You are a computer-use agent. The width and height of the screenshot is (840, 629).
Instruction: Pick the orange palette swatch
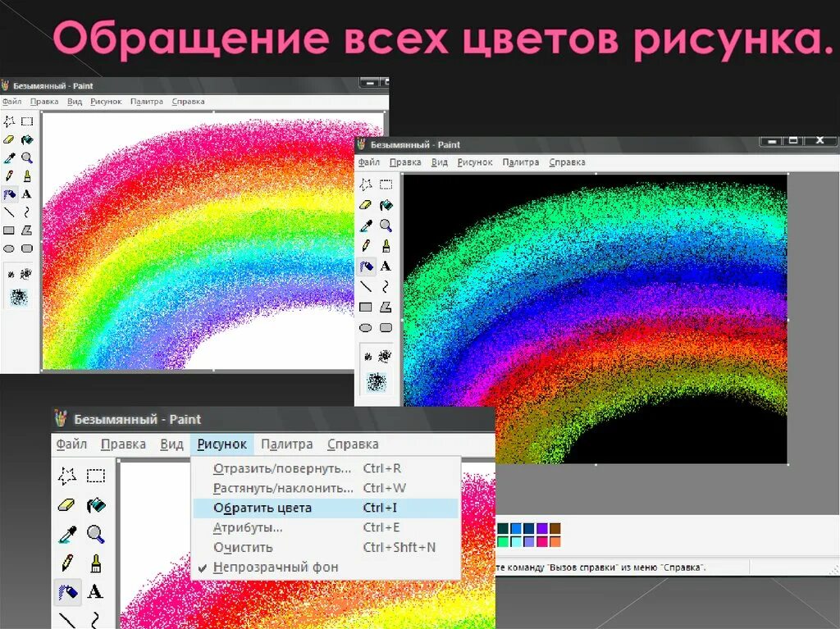555,542
